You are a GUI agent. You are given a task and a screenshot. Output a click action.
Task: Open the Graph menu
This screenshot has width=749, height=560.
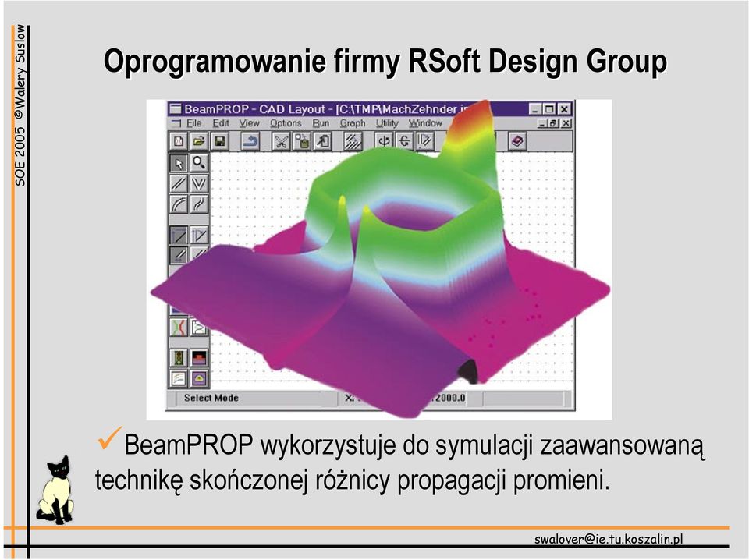[353, 123]
